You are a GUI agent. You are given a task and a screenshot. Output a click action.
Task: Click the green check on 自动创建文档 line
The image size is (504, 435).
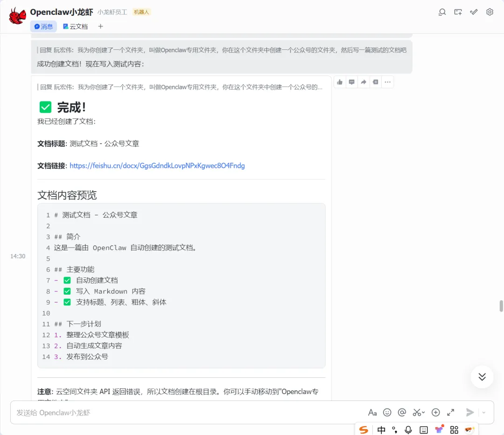(67, 280)
